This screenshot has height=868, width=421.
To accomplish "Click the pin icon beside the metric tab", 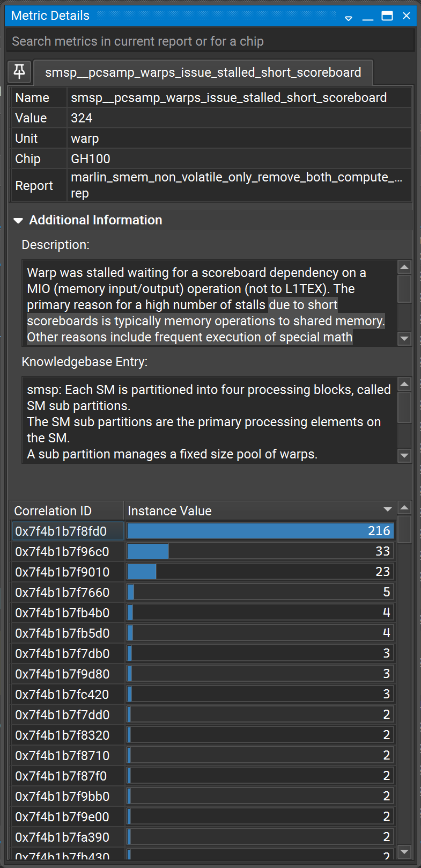I will [x=19, y=71].
